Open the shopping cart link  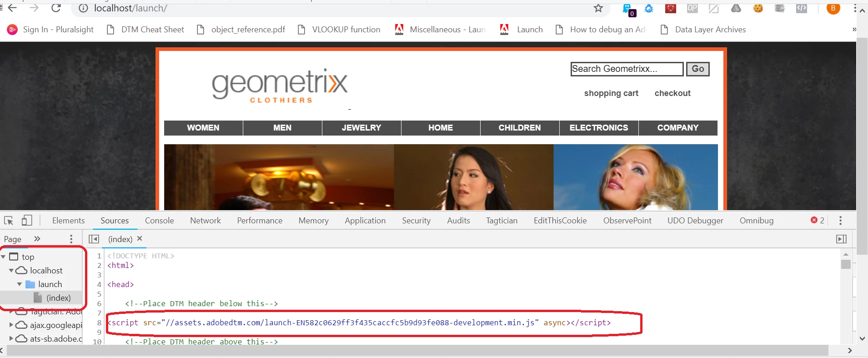(x=611, y=93)
